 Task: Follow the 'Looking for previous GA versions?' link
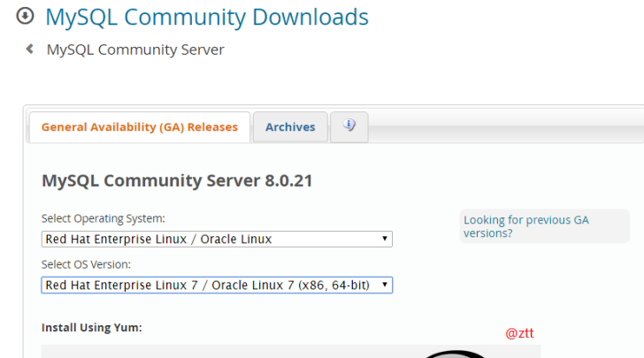tap(526, 226)
